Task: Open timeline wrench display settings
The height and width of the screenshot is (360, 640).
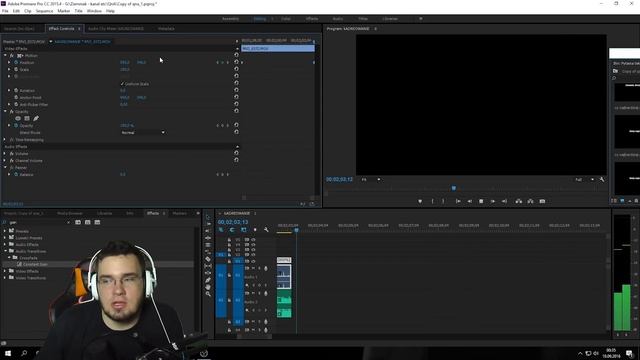Action: click(x=266, y=230)
